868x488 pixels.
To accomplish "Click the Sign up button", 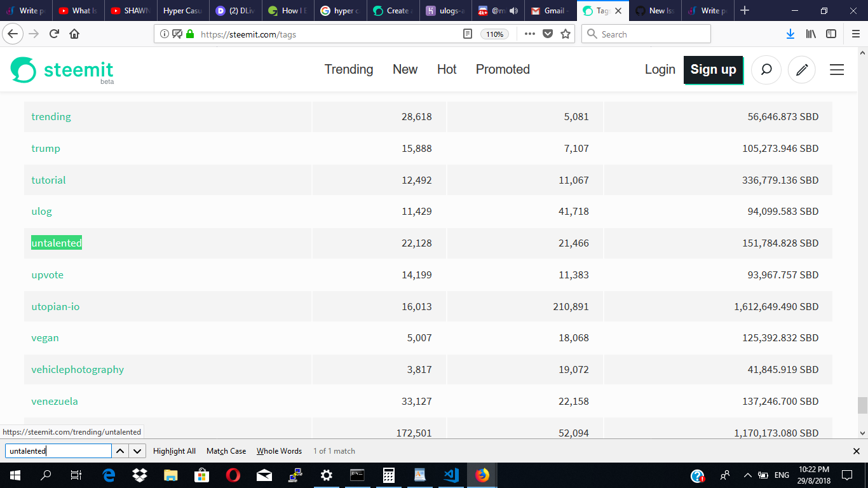I will (x=713, y=70).
